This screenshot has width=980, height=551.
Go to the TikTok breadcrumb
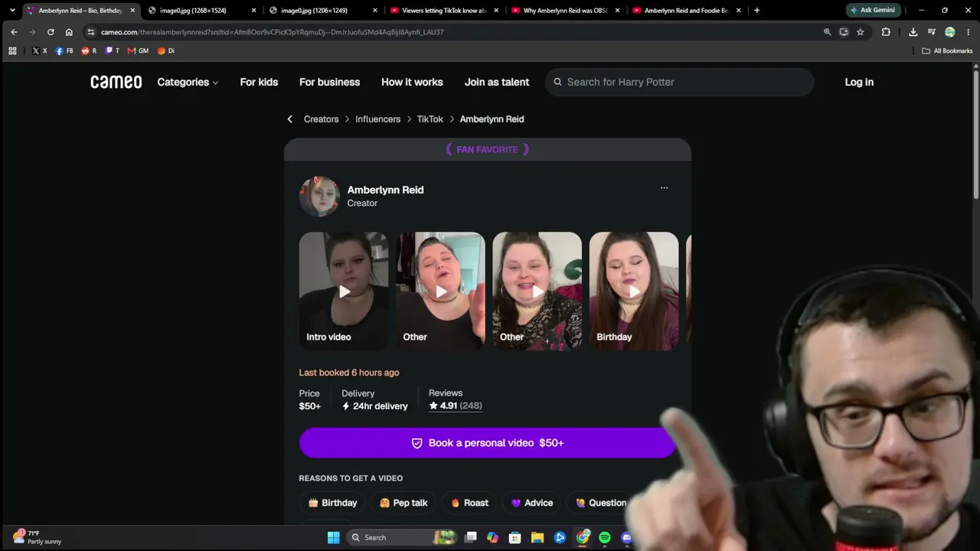pos(430,119)
